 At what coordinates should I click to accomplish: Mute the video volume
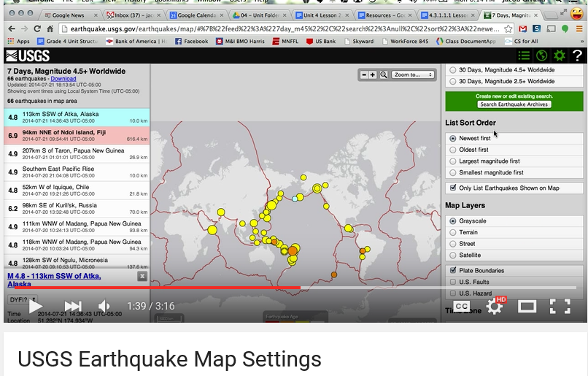(104, 306)
